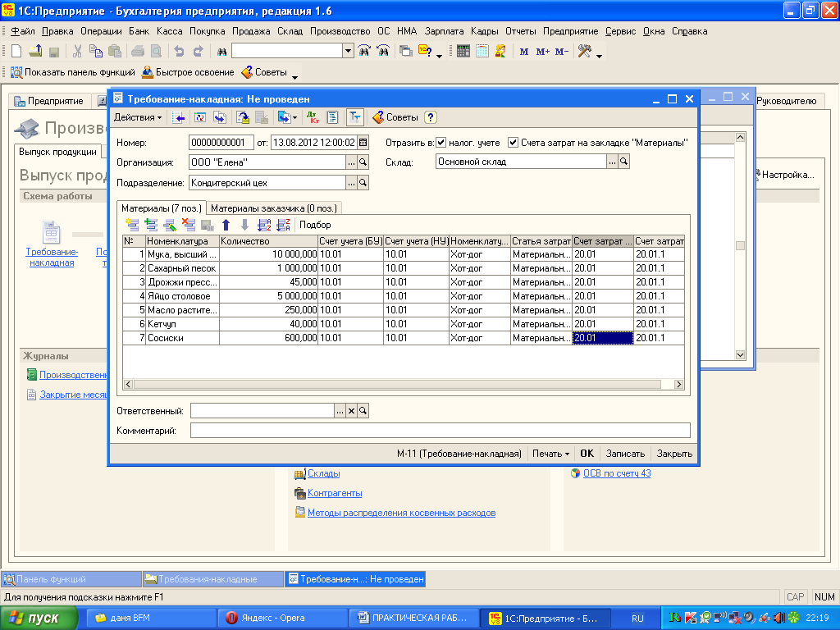Click the Open file icon in main toolbar
Image resolution: width=840 pixels, height=630 pixels.
(35, 52)
